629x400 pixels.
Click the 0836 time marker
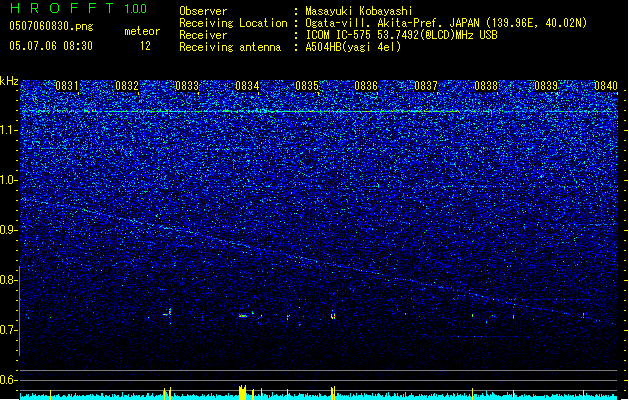[x=366, y=86]
